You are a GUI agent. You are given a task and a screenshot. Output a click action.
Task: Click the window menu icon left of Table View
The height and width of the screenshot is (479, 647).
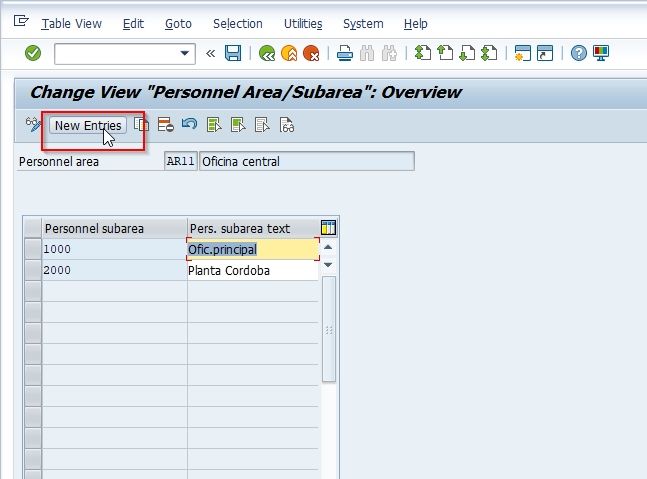[x=21, y=21]
